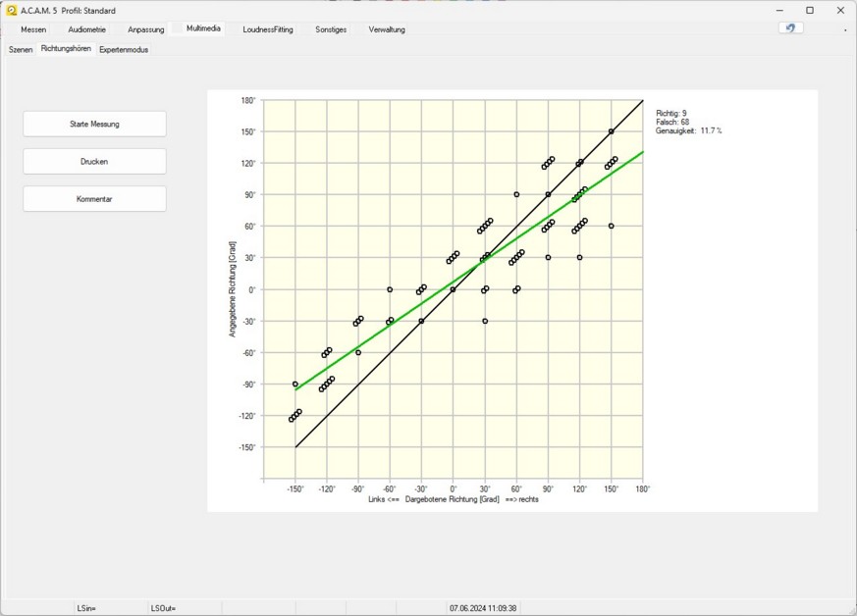Select the Richtungshören sub-tab
Screen dimensions: 857x616
click(67, 49)
